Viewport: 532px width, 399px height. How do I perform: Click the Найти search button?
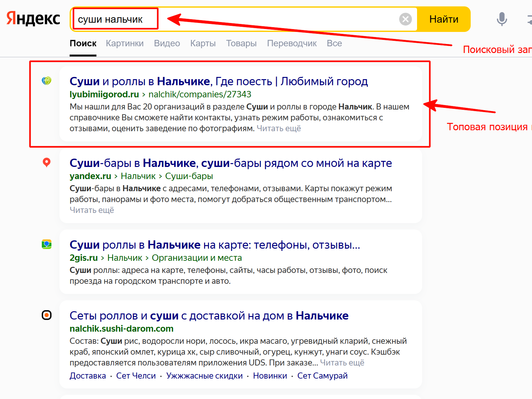pyautogui.click(x=444, y=19)
